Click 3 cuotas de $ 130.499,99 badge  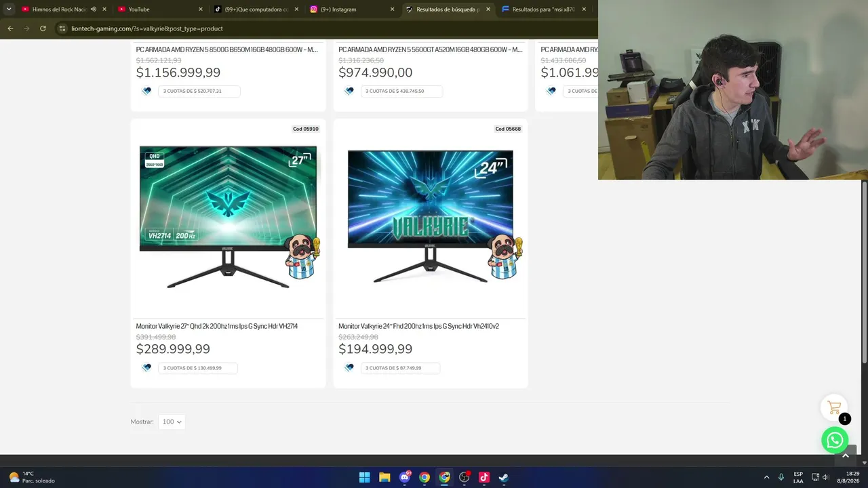197,368
